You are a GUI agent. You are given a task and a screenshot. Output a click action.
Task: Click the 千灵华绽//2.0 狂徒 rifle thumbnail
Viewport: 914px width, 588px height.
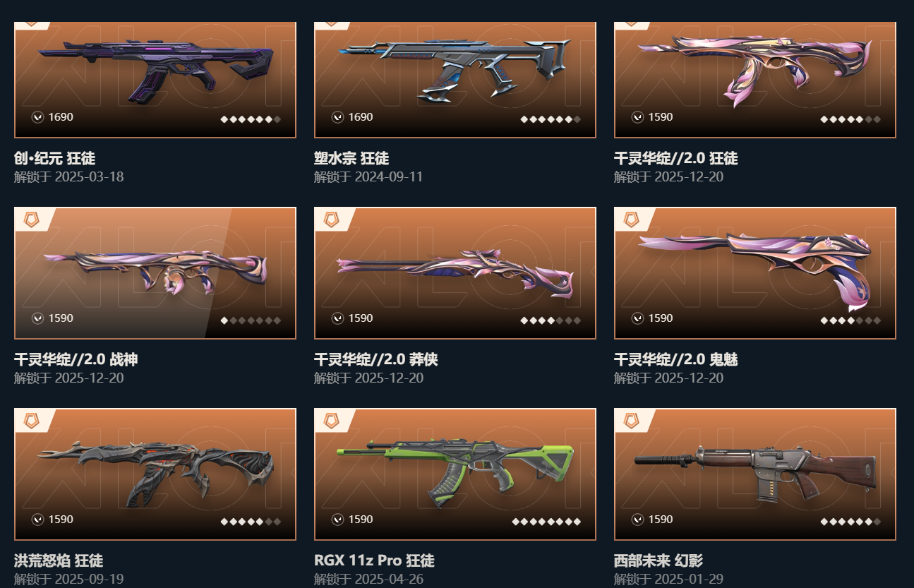(754, 68)
